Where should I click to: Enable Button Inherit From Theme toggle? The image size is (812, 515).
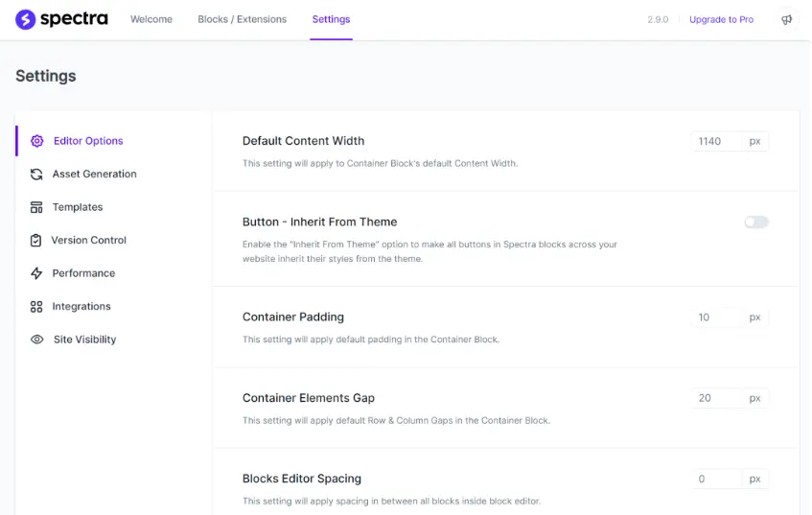[756, 222]
